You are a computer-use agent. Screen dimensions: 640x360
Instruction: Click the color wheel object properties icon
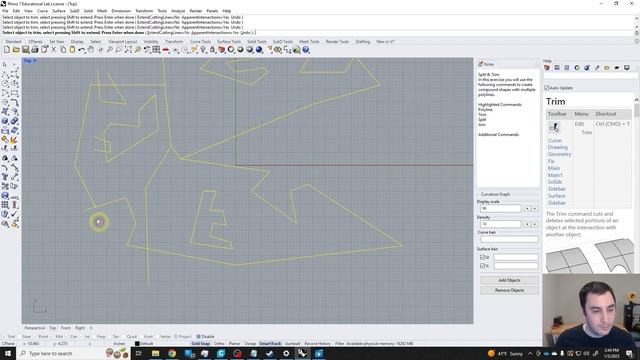click(231, 50)
